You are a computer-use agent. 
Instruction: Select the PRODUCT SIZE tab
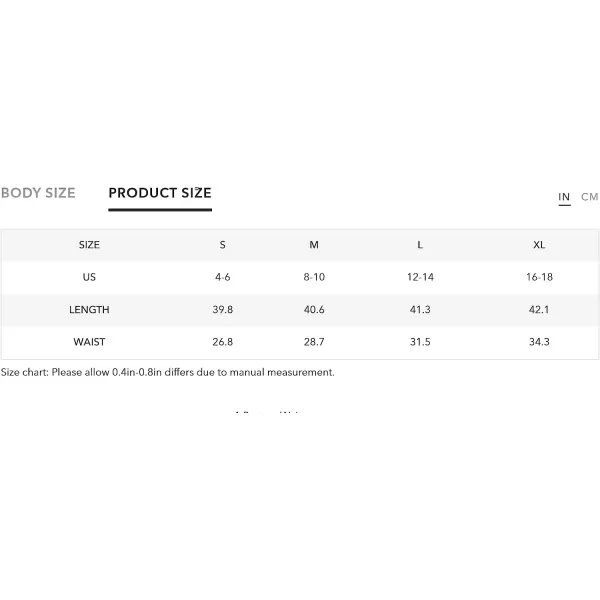click(160, 193)
